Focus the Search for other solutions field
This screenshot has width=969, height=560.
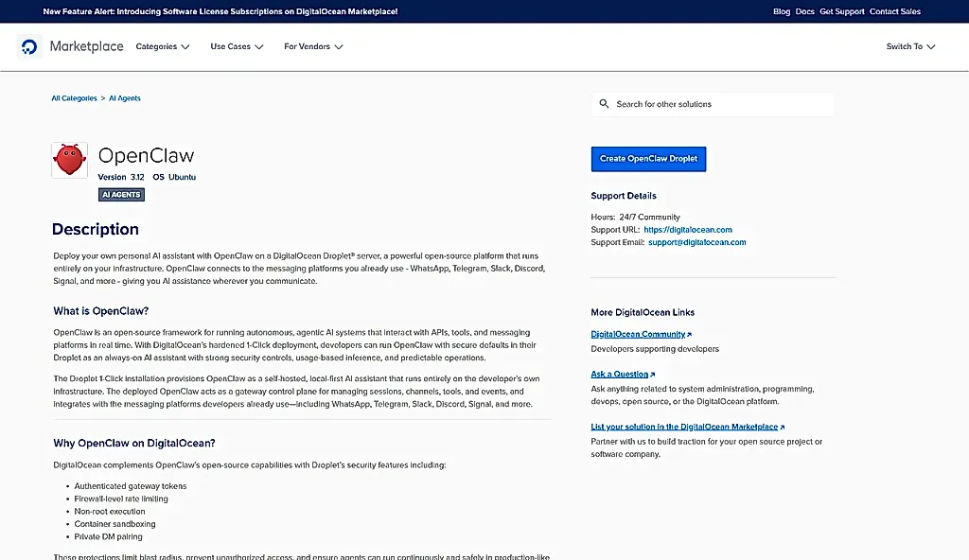[713, 104]
